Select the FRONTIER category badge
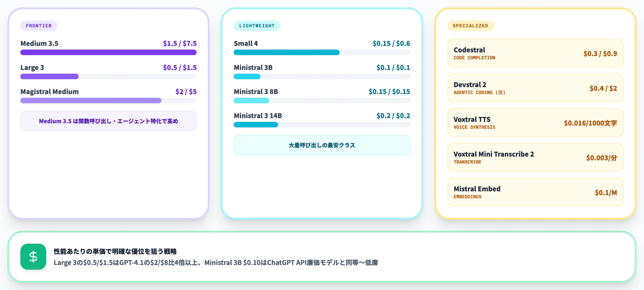644x290 pixels. pyautogui.click(x=39, y=26)
